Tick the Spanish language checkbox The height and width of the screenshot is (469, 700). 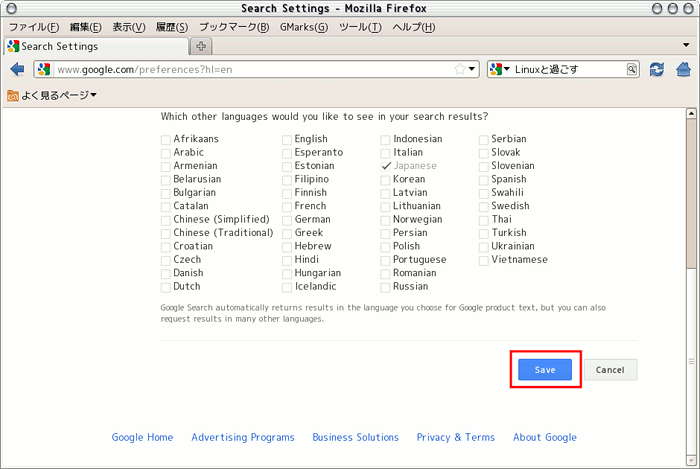click(484, 180)
